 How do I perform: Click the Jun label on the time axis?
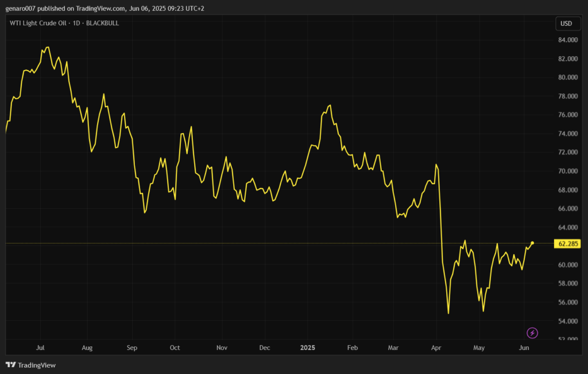tap(524, 348)
